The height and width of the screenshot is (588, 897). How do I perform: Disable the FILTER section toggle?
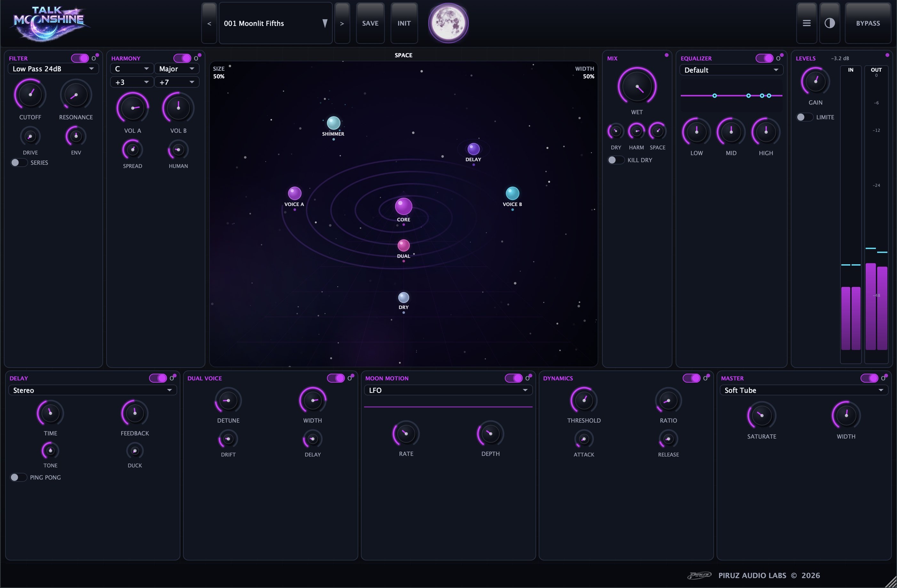click(x=80, y=59)
